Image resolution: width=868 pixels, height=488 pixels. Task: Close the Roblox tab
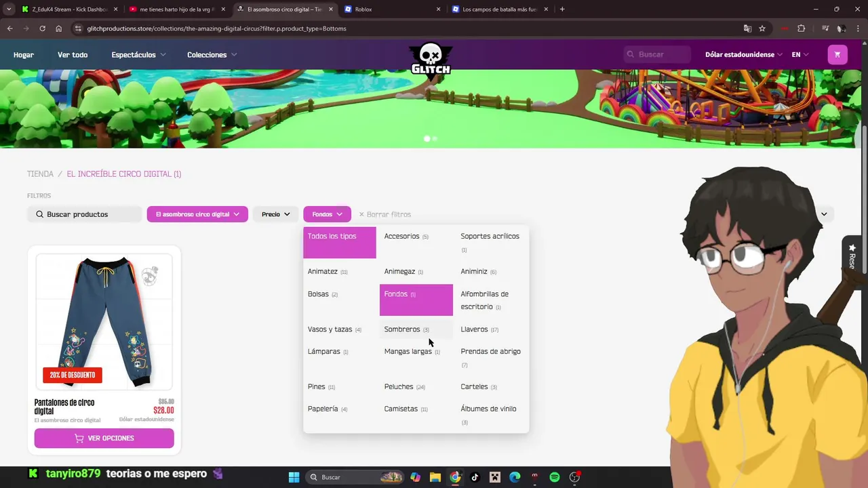coord(438,9)
